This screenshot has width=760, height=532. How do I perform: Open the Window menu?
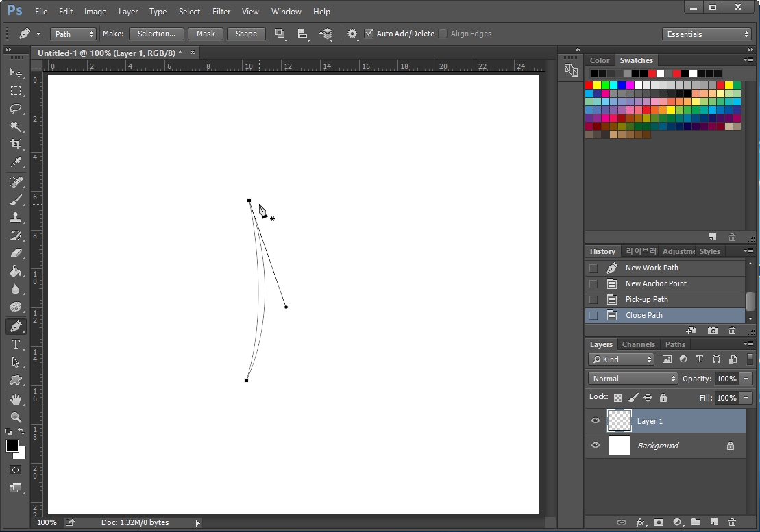(286, 12)
